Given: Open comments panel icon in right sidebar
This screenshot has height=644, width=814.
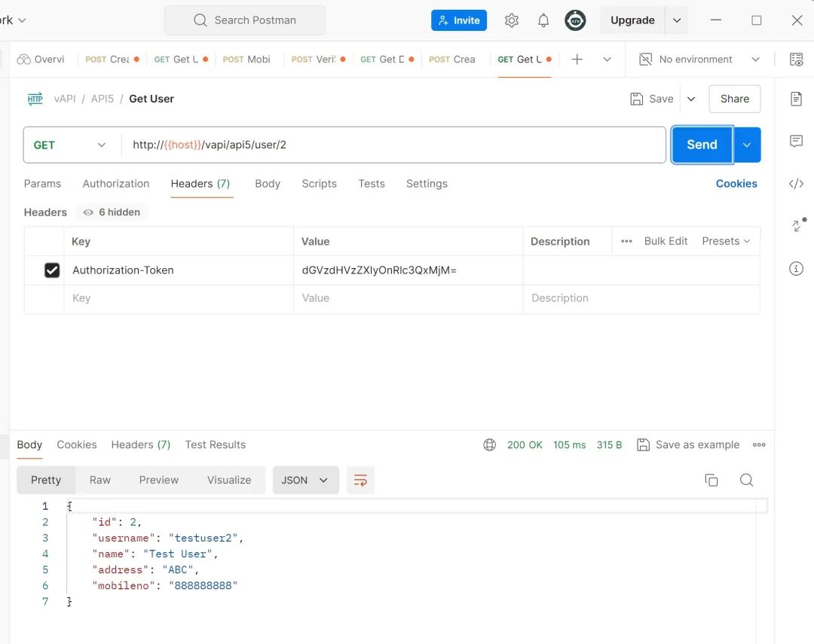Looking at the screenshot, I should 796,141.
